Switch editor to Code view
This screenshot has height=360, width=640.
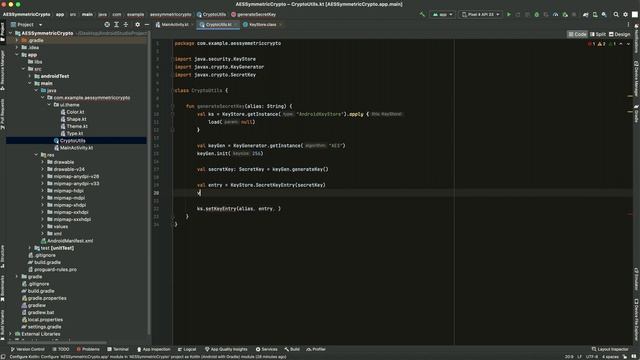[x=578, y=34]
